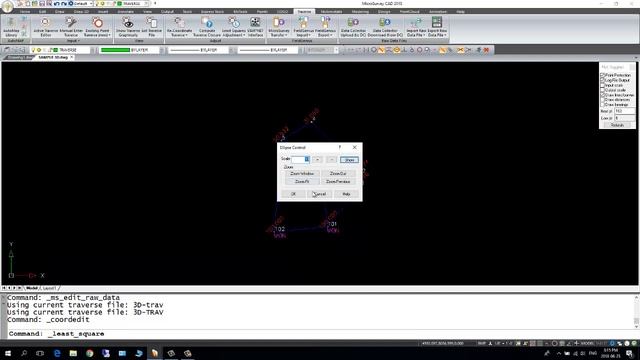Close the Ellipse Control dialog
640x360 pixels.
(x=354, y=147)
